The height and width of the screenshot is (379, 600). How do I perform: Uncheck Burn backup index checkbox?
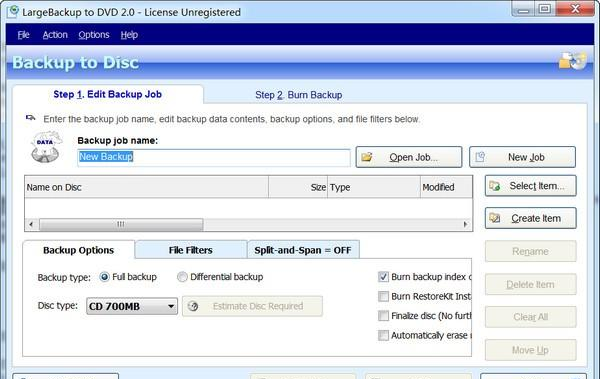[383, 277]
